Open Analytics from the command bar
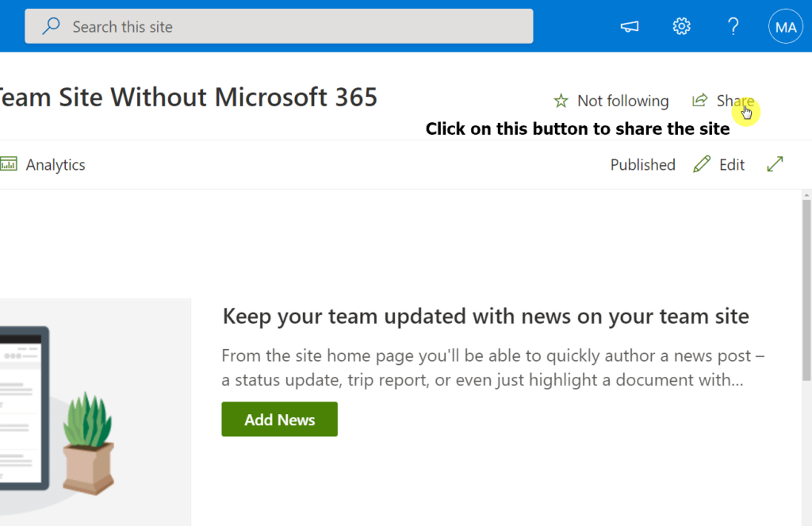812x526 pixels. [x=43, y=164]
